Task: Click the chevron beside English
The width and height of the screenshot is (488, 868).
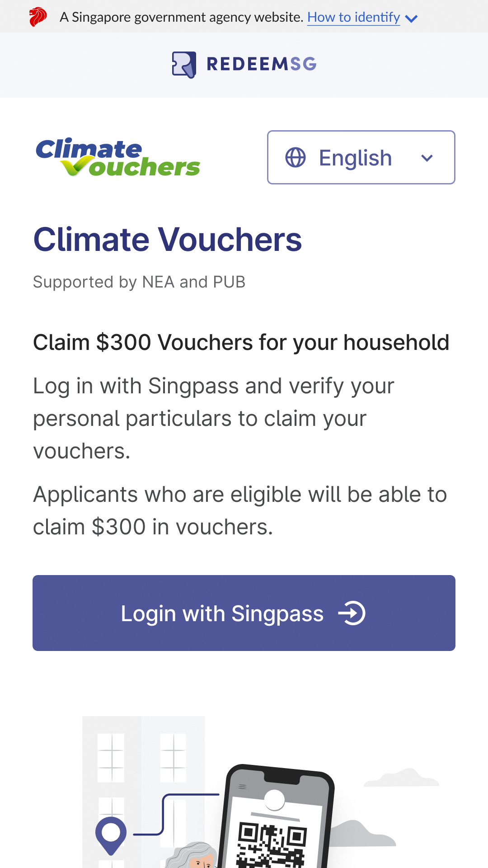Action: [x=427, y=158]
